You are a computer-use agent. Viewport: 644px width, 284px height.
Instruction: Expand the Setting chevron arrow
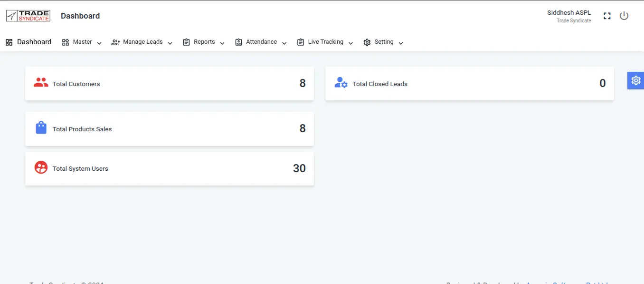click(401, 43)
